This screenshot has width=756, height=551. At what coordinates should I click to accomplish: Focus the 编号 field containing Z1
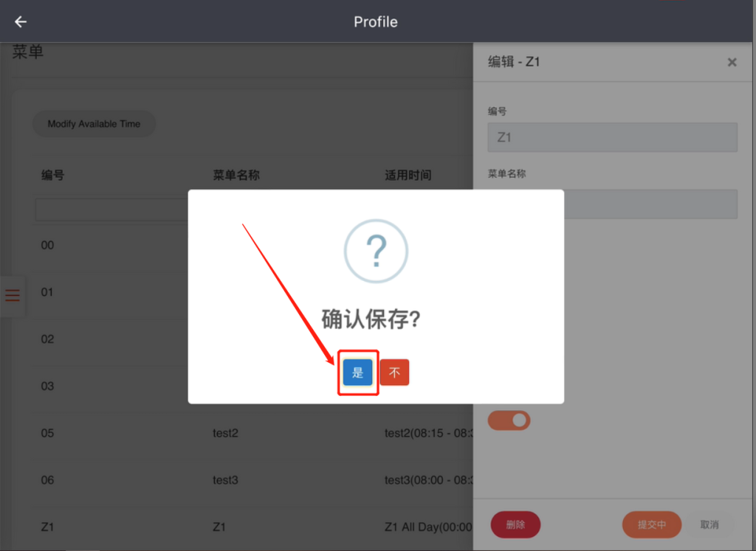612,137
